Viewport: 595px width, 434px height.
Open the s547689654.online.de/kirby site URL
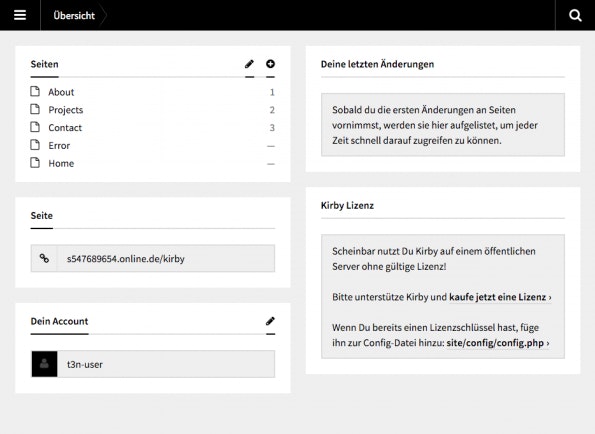point(153,258)
